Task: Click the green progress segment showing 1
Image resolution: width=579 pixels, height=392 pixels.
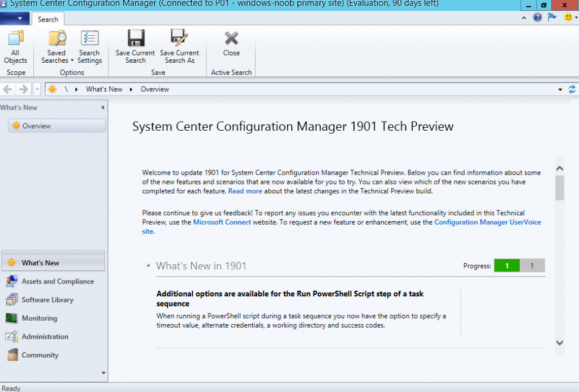Action: coord(507,266)
